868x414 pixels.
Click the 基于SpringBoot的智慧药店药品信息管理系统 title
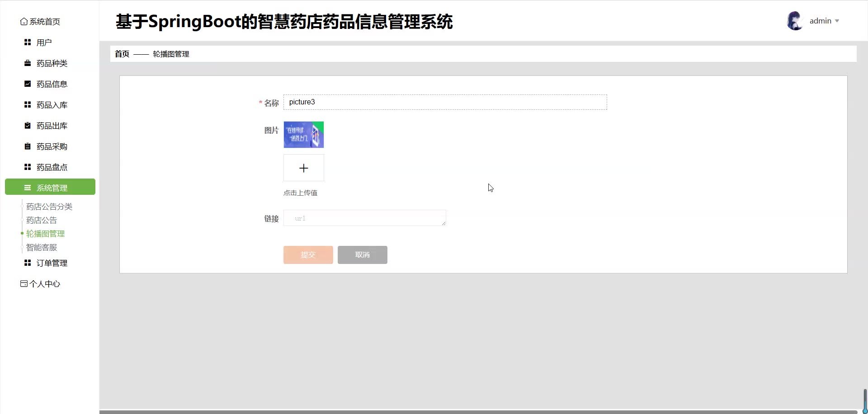[x=284, y=22]
